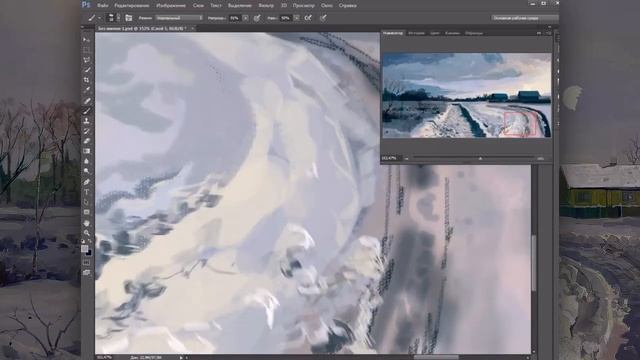Open the Изображение menu
Image resolution: width=640 pixels, height=360 pixels.
(171, 6)
